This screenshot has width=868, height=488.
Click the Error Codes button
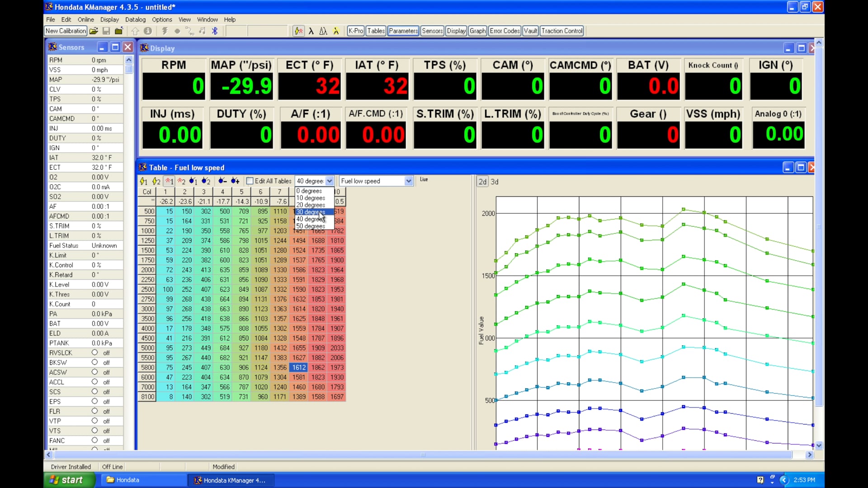pos(505,31)
